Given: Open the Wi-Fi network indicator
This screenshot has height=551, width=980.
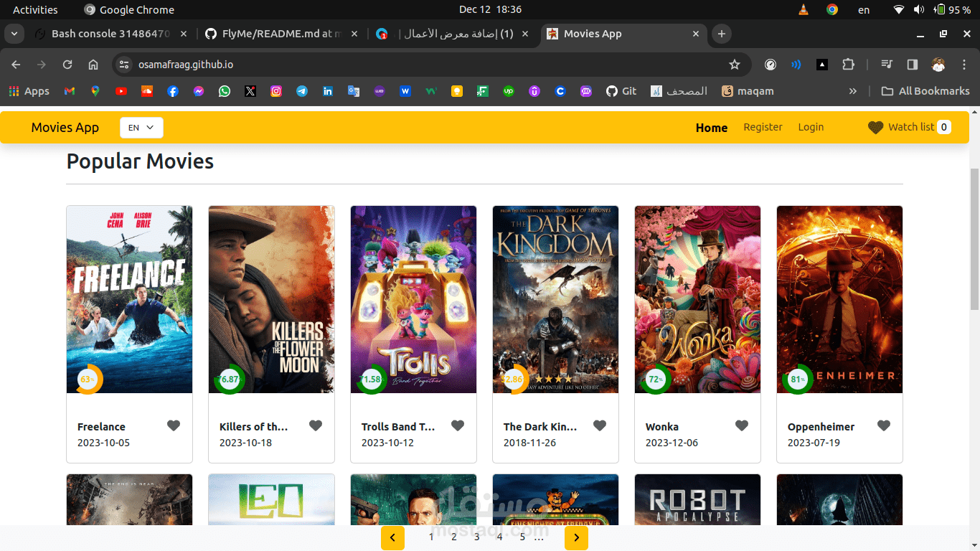Looking at the screenshot, I should 899,9.
